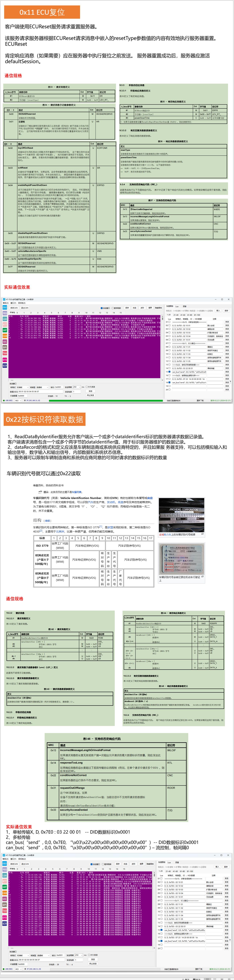Follow the 发动机 link in VIN article
The image size is (234, 980).
click(111, 502)
